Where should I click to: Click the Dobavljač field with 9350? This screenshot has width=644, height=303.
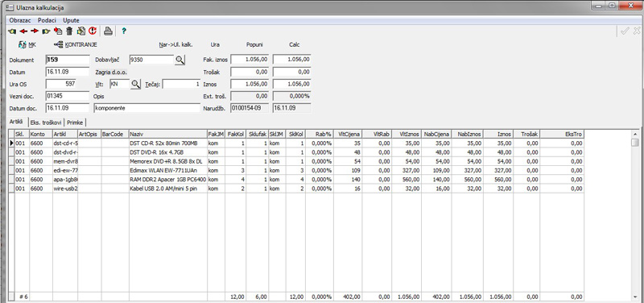tap(151, 60)
